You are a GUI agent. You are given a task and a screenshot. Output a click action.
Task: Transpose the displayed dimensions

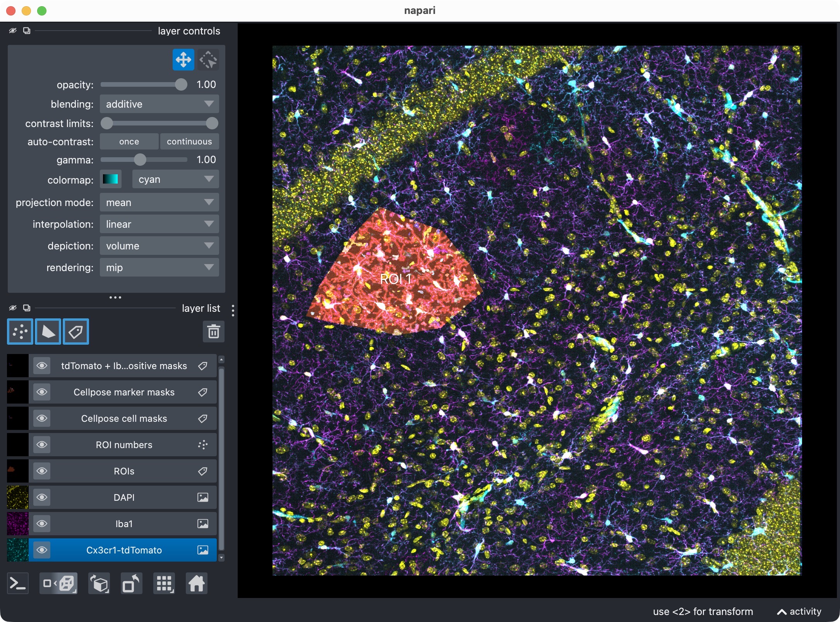(x=132, y=583)
